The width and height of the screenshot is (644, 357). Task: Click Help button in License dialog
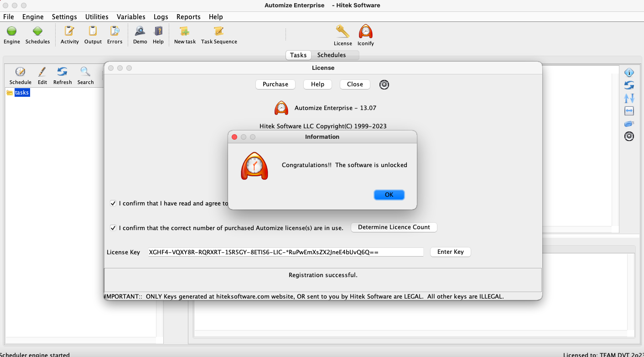[317, 84]
